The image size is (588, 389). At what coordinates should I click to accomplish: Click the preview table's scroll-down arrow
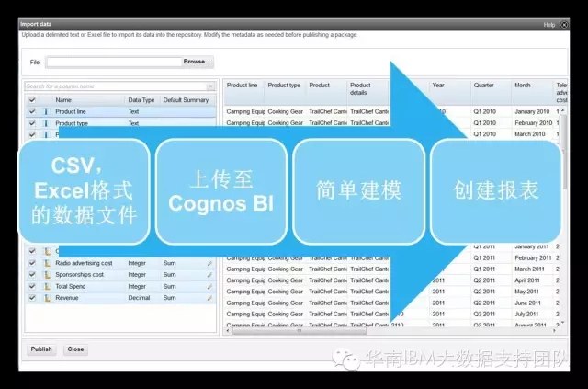563,323
